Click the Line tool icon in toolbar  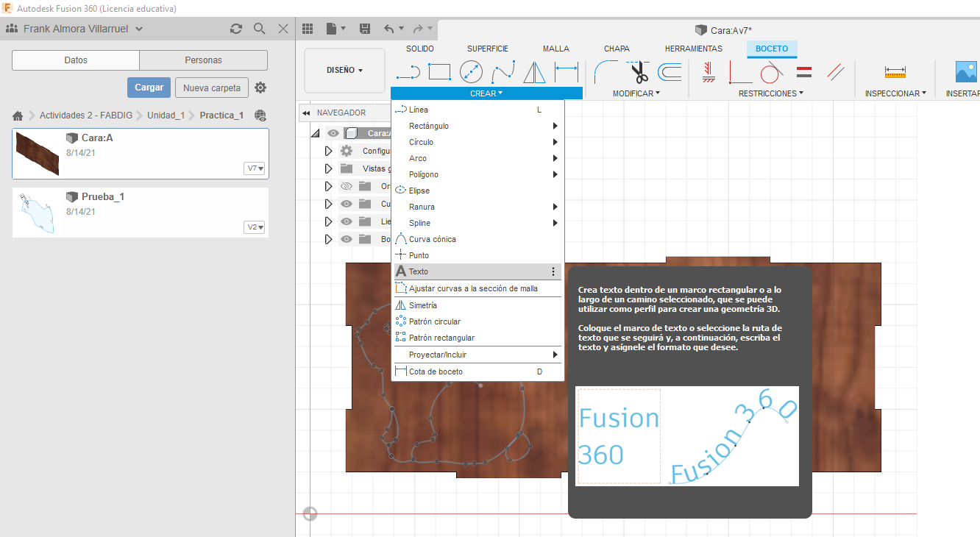(408, 72)
